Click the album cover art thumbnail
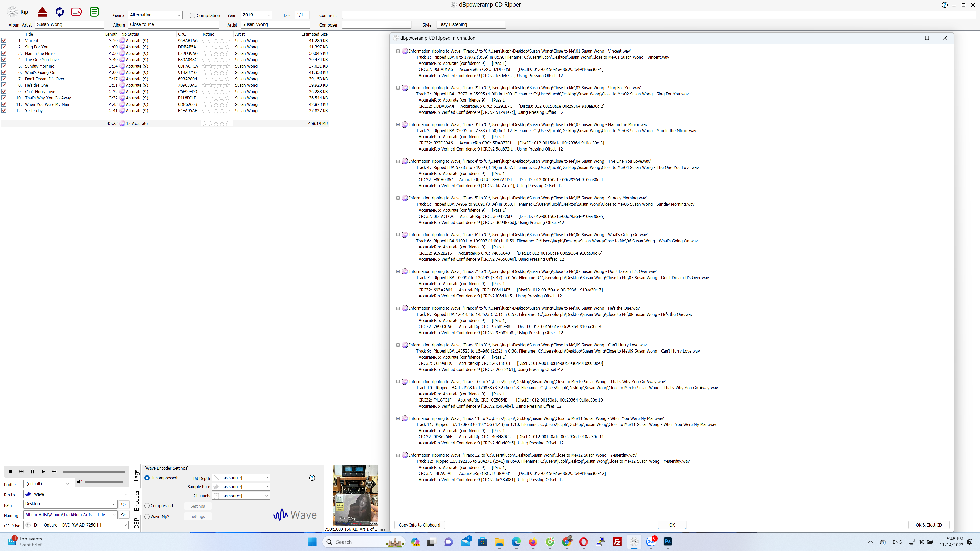The image size is (980, 551). tap(355, 495)
